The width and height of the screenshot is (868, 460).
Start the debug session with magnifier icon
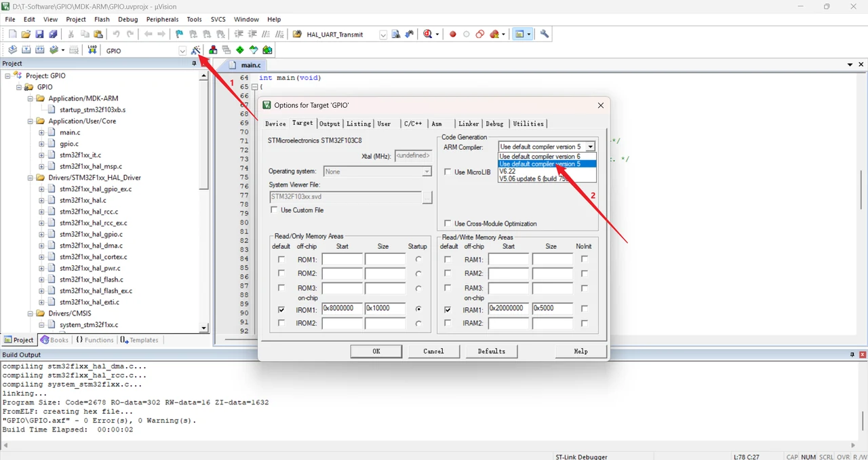click(429, 34)
